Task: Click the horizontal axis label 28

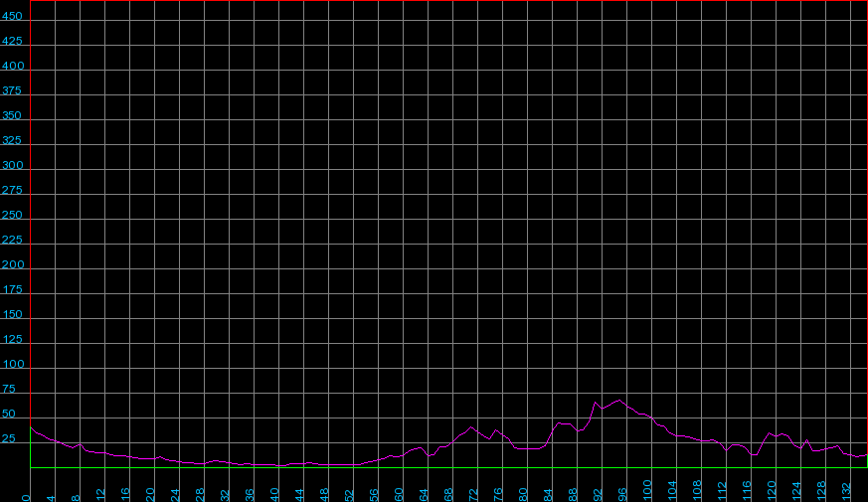Action: coord(201,495)
